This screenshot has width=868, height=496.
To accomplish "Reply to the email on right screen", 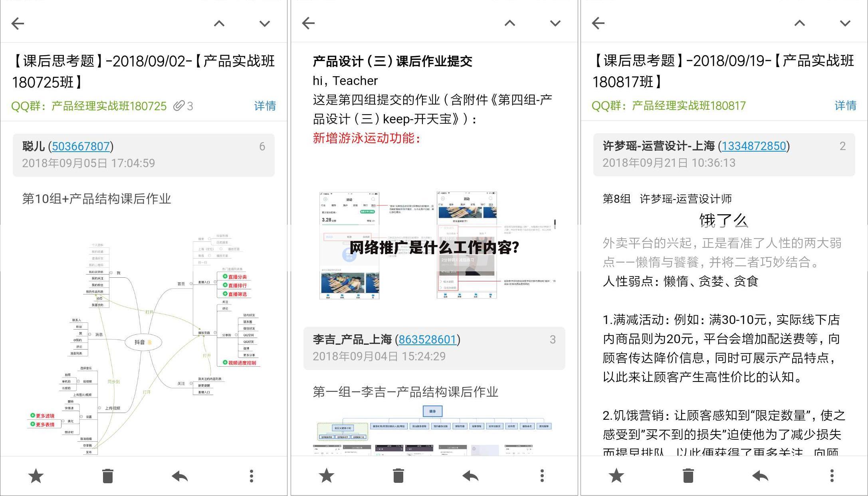I will click(x=760, y=476).
